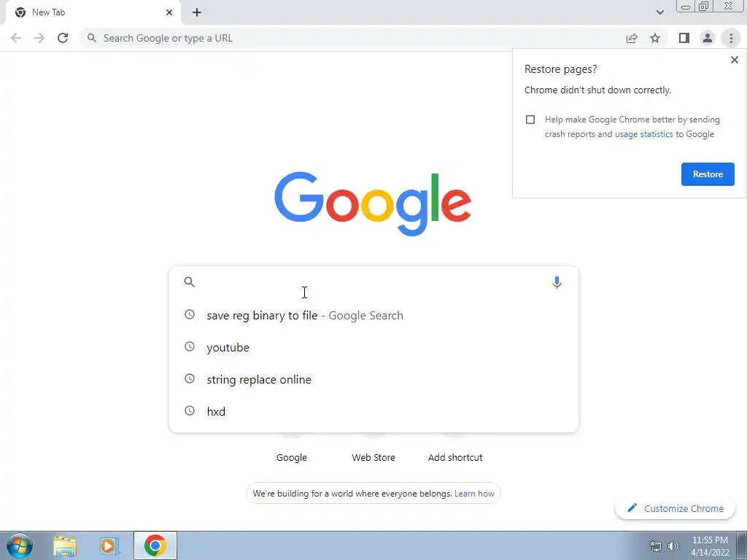Pick the 'hxd' search suggestion
This screenshot has height=560, width=747.
(x=373, y=411)
